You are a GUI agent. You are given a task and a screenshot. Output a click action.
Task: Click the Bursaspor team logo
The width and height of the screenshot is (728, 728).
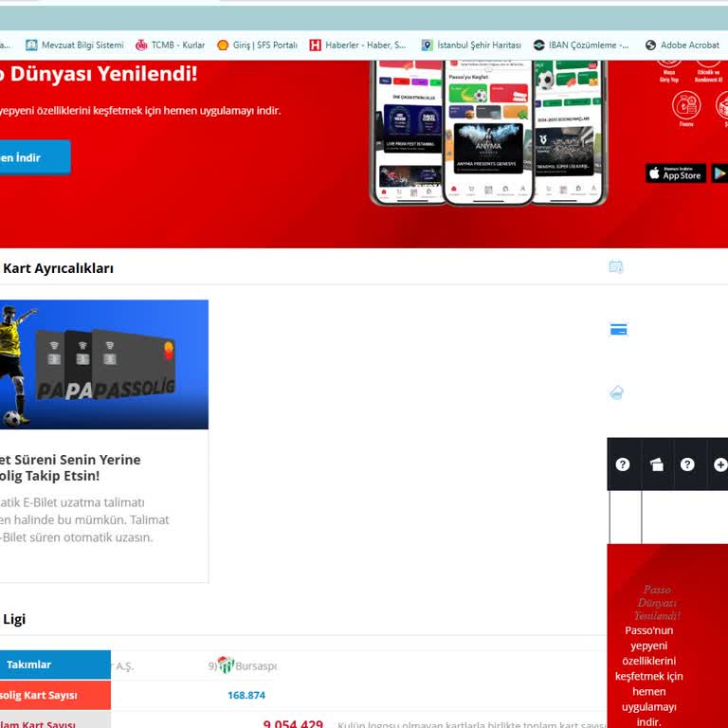coord(226,664)
